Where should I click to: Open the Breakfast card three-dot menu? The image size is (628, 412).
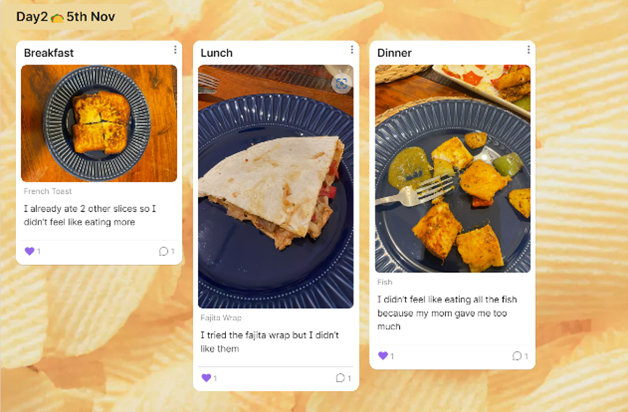click(x=175, y=49)
